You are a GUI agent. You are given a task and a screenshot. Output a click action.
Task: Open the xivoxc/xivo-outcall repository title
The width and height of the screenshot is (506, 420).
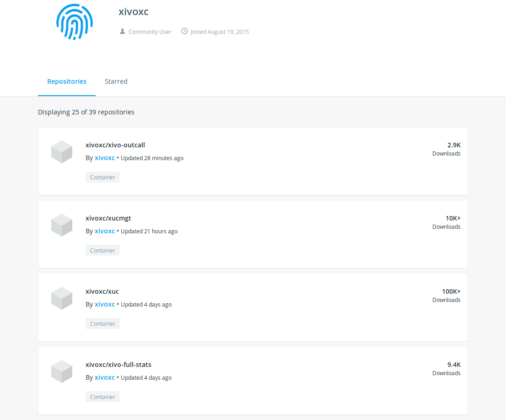115,145
